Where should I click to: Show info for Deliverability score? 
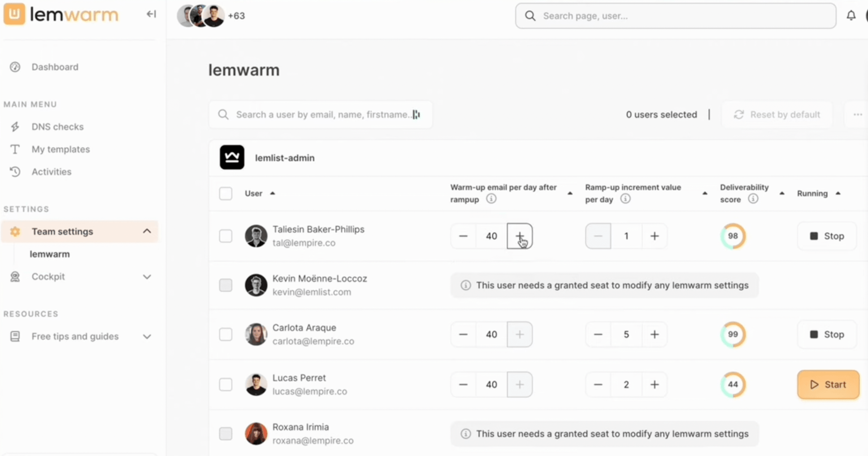753,198
